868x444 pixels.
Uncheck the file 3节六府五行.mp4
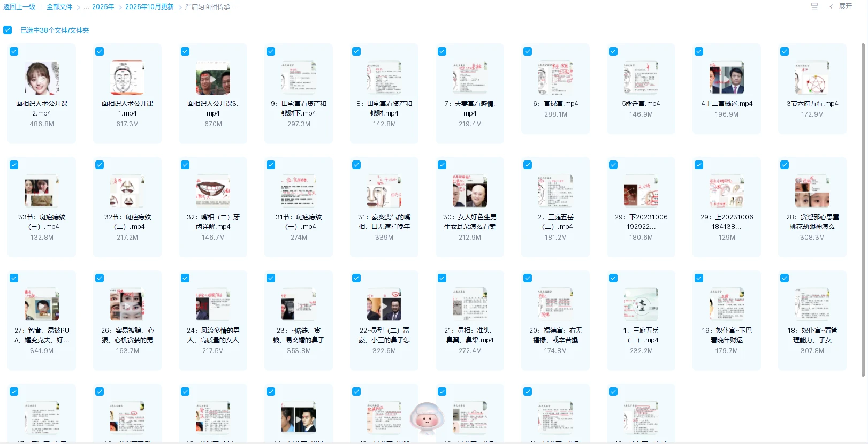(785, 51)
